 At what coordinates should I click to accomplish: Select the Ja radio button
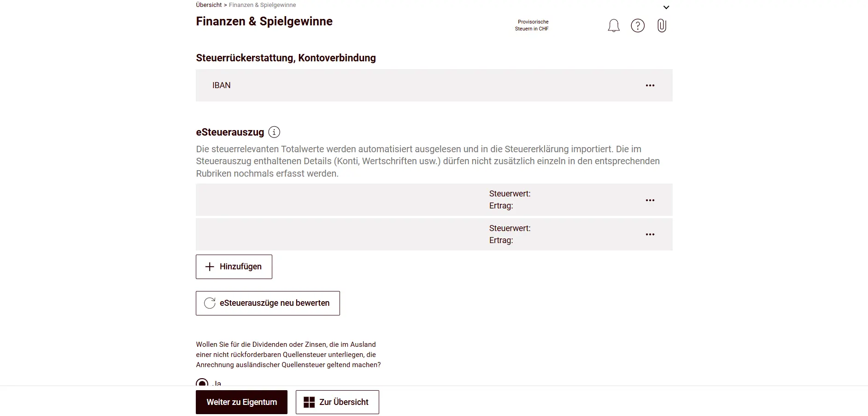coord(202,383)
